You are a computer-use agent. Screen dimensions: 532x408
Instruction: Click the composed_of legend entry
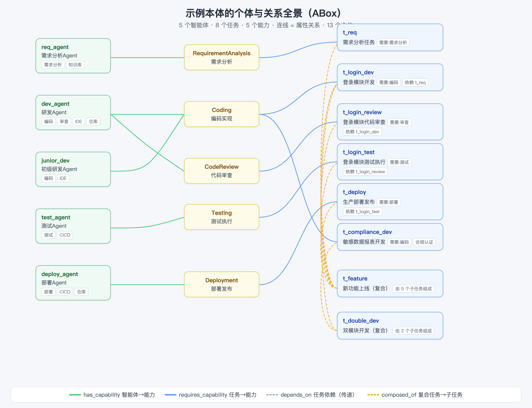pyautogui.click(x=415, y=395)
